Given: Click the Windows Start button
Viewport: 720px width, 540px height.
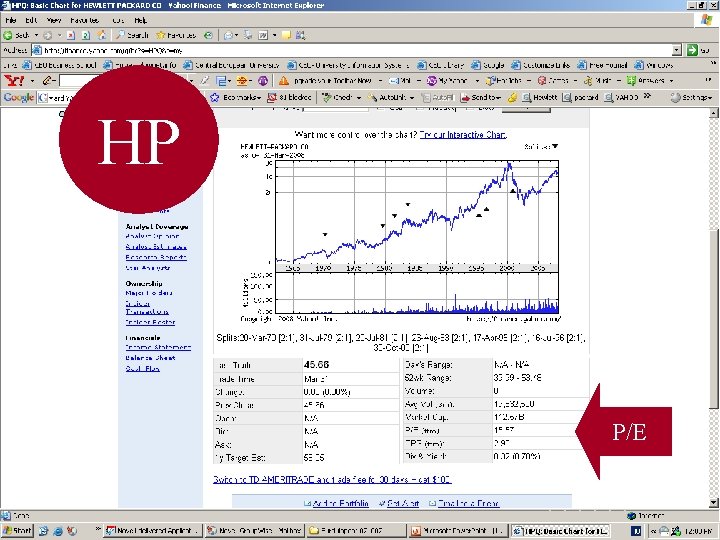Looking at the screenshot, I should tap(17, 531).
